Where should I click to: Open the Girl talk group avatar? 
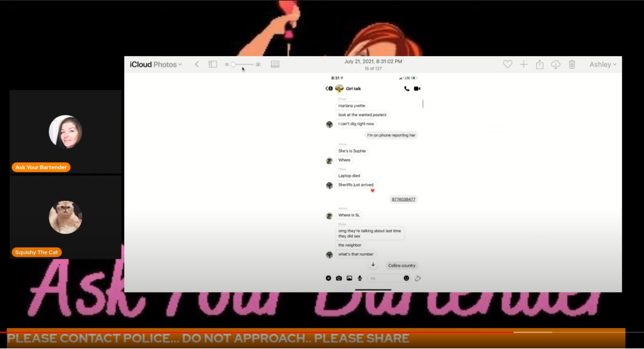coord(339,88)
